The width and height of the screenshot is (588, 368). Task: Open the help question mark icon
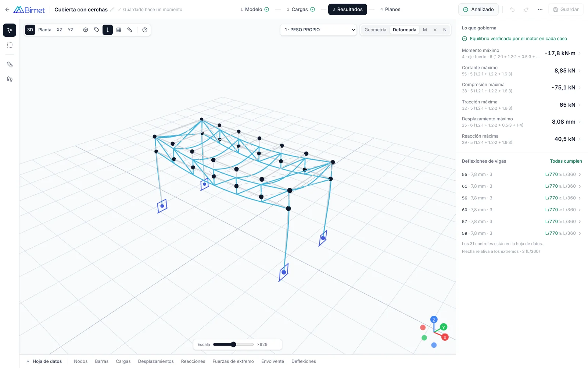click(x=145, y=30)
